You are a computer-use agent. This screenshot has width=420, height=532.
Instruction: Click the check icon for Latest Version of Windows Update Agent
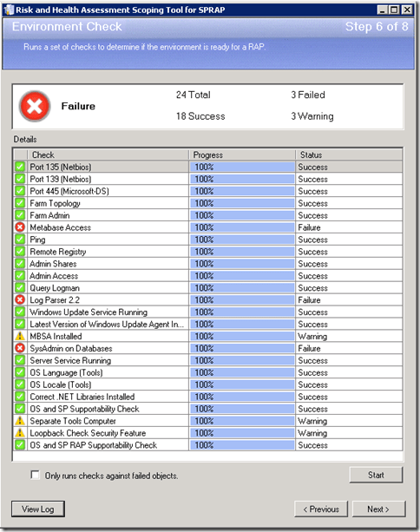coord(20,324)
